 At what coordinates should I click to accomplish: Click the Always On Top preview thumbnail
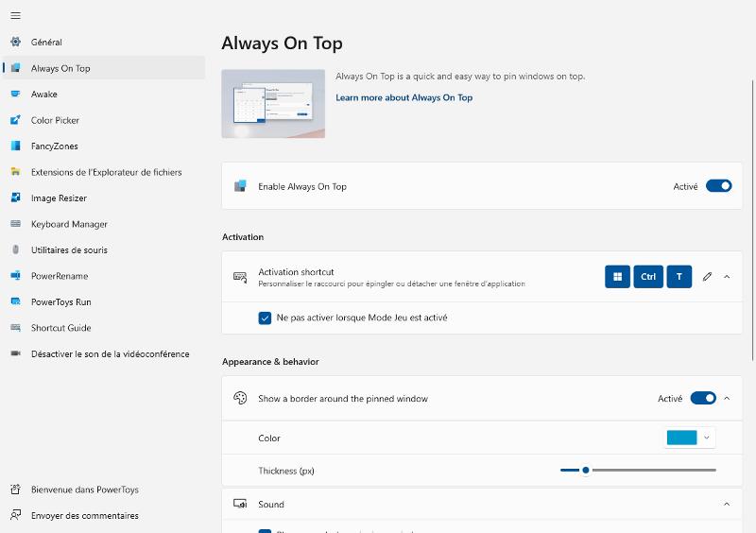click(273, 104)
